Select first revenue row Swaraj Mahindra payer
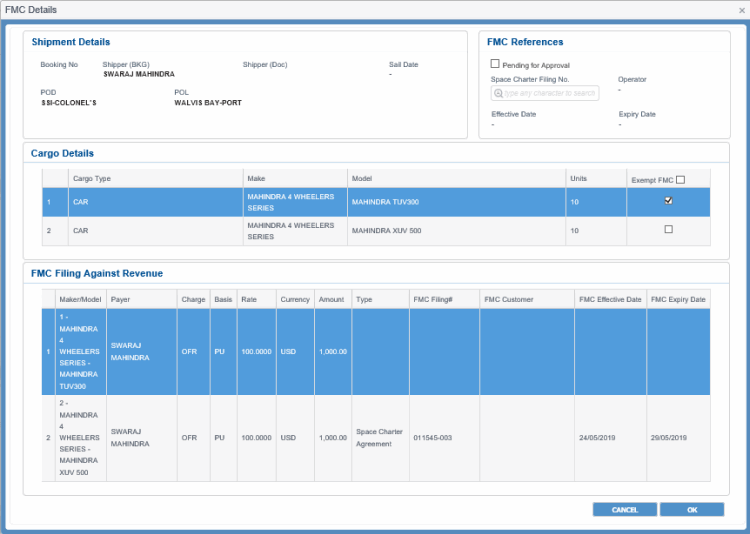 (x=131, y=351)
